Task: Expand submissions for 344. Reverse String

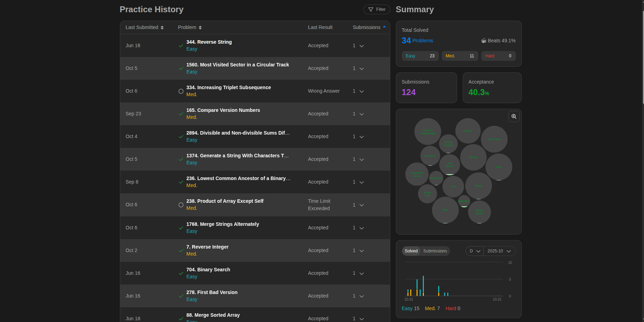Action: (362, 46)
